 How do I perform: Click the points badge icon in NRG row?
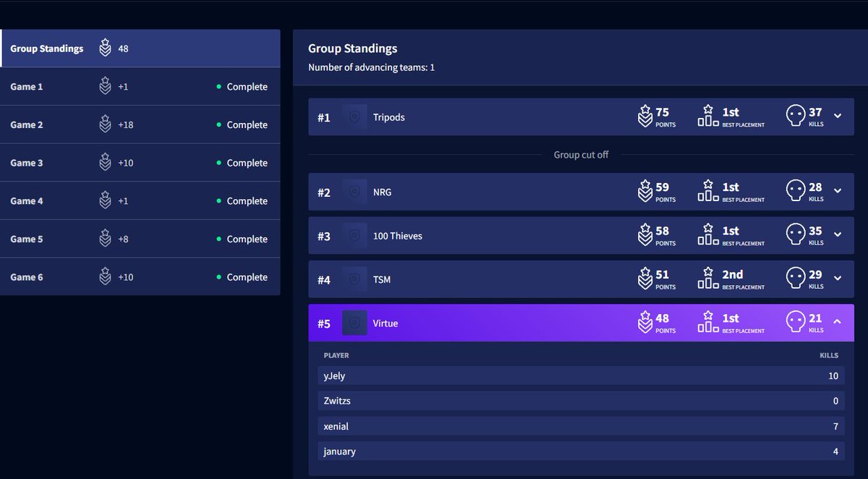645,191
